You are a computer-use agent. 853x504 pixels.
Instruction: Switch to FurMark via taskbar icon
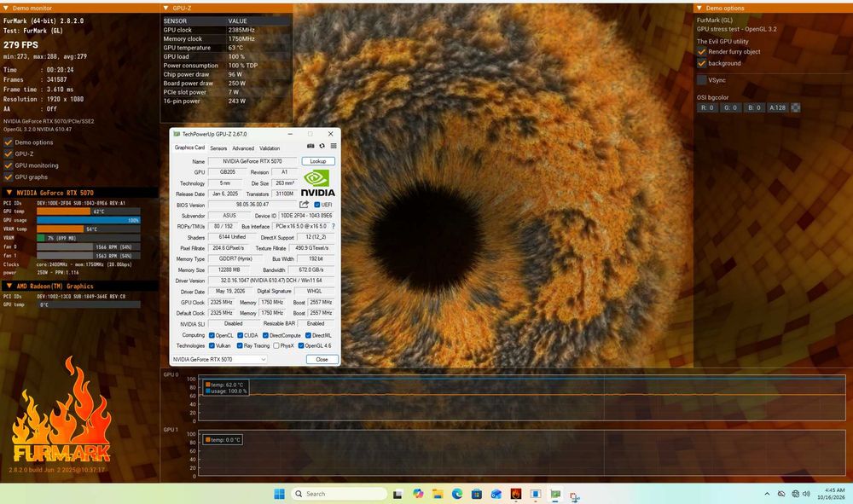[x=516, y=494]
